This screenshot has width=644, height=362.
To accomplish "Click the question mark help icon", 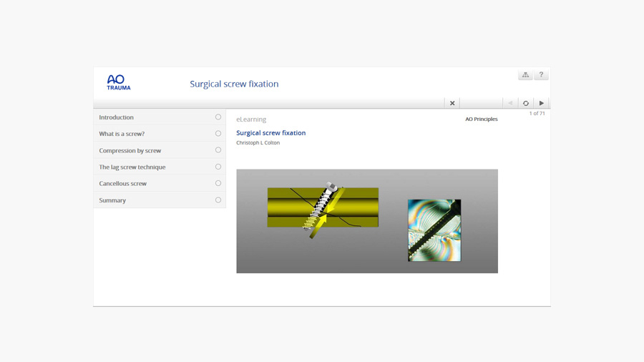I will tap(541, 75).
